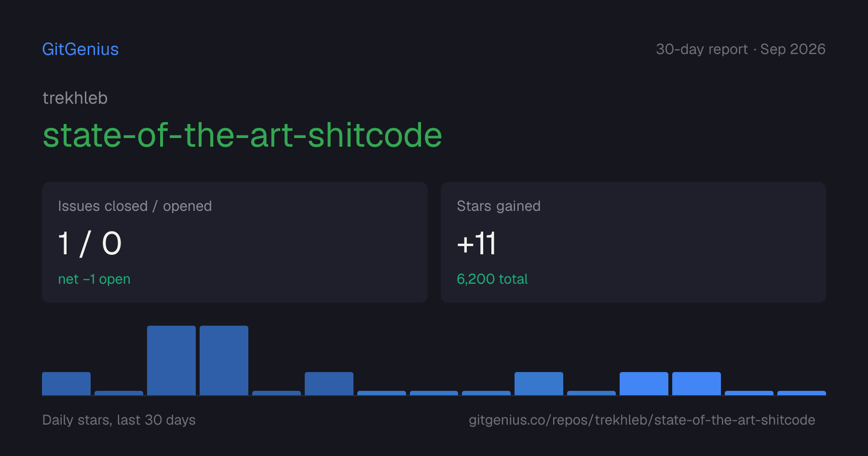Click the GitGenius brand link

[x=81, y=49]
